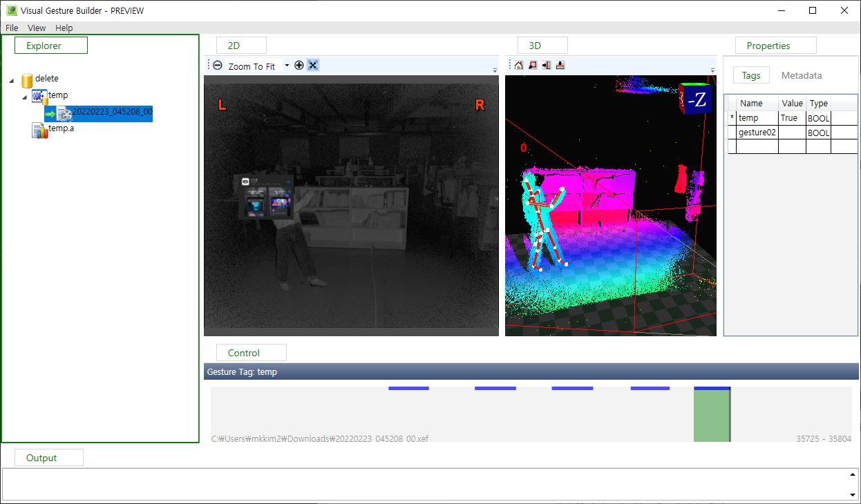The width and height of the screenshot is (861, 504).
Task: Select the temp gesture gear icon
Action: [x=40, y=97]
